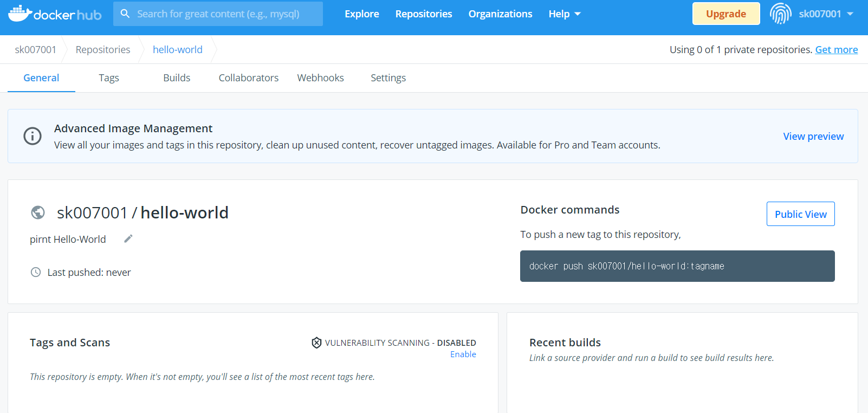Screen dimensions: 868x413
Task: Open the Webhooks tab
Action: [x=320, y=78]
